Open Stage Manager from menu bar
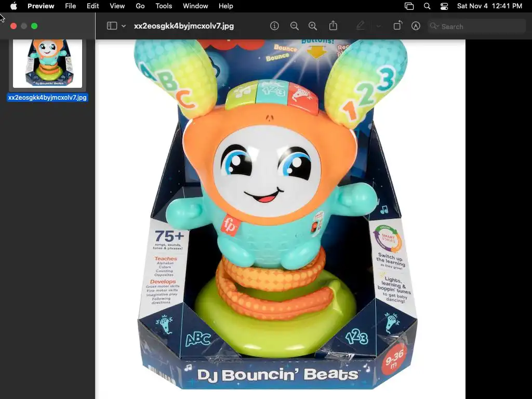Screen dimensions: 532x399 click(409, 6)
